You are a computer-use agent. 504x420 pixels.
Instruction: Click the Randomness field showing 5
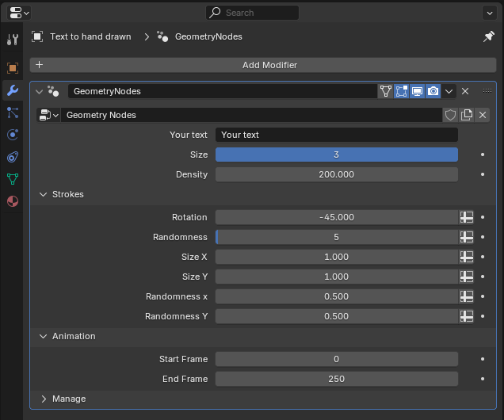[337, 237]
